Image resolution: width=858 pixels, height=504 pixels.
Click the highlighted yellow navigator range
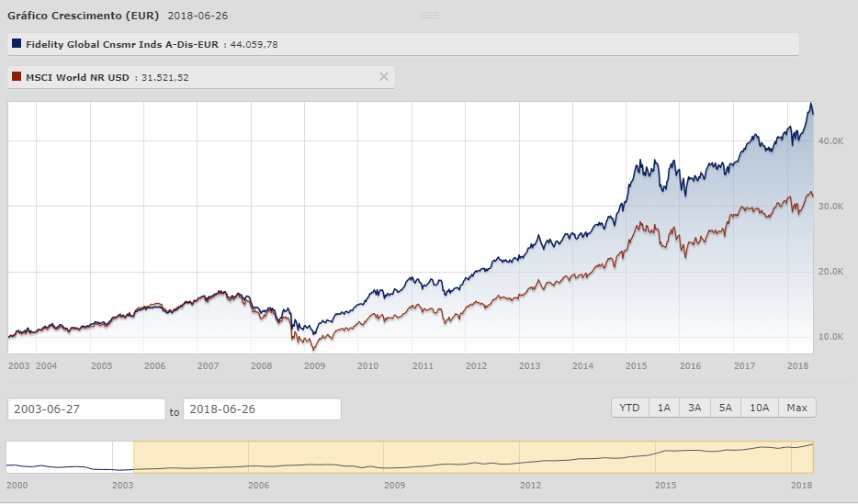coord(473,456)
